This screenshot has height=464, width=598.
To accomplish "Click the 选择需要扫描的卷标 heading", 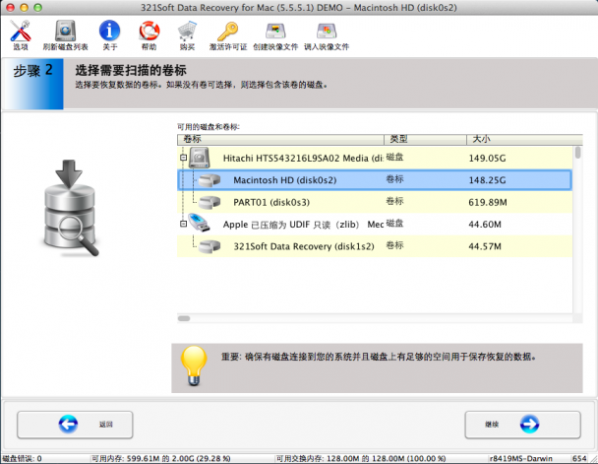I will tap(131, 70).
